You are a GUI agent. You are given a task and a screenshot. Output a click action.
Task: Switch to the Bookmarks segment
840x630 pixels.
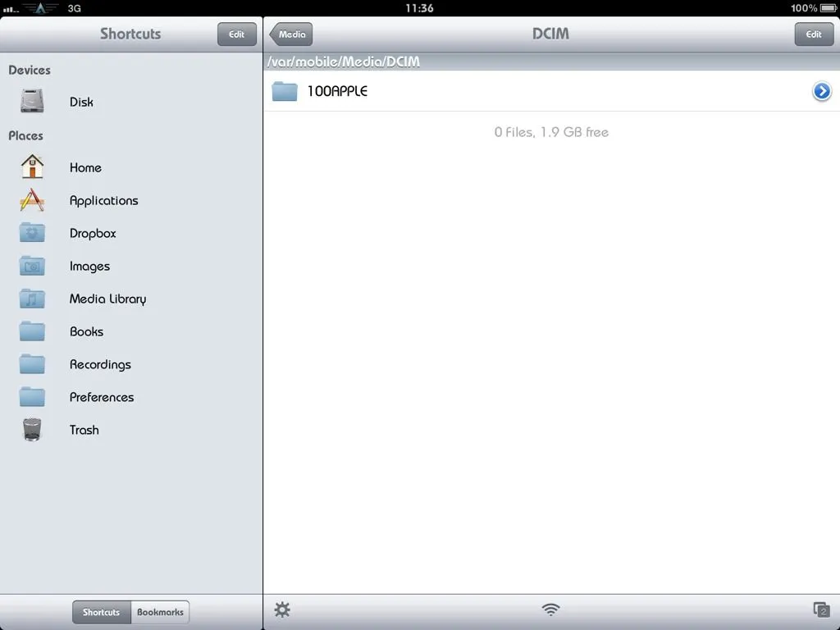(160, 613)
